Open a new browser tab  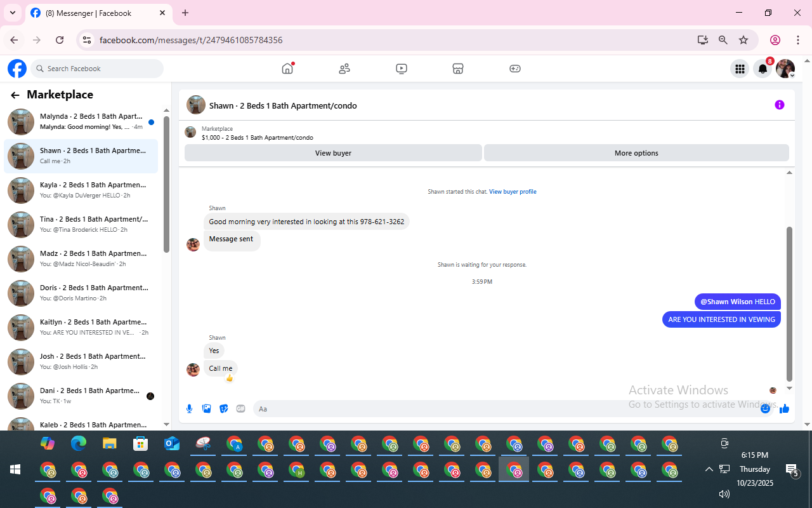[x=185, y=13]
